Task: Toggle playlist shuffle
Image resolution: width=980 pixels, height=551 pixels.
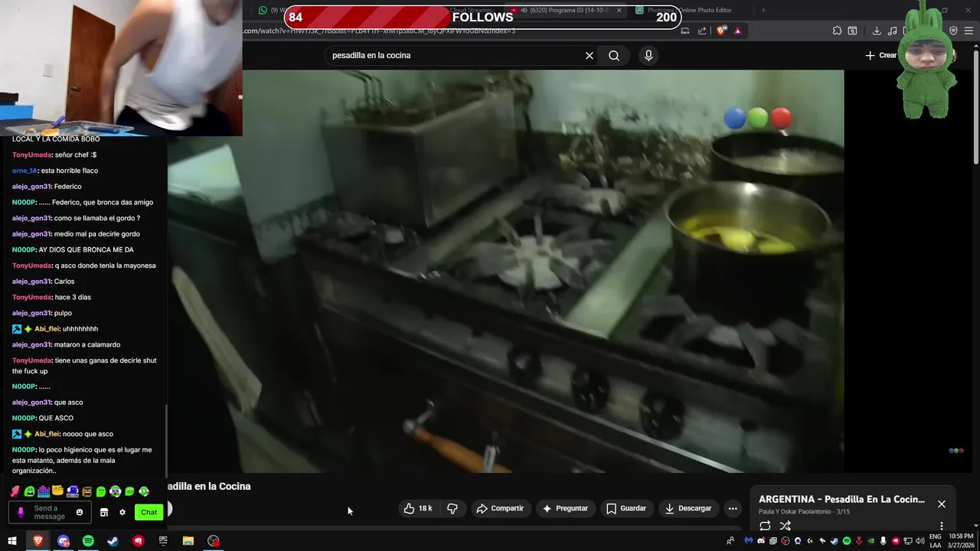Action: point(785,526)
